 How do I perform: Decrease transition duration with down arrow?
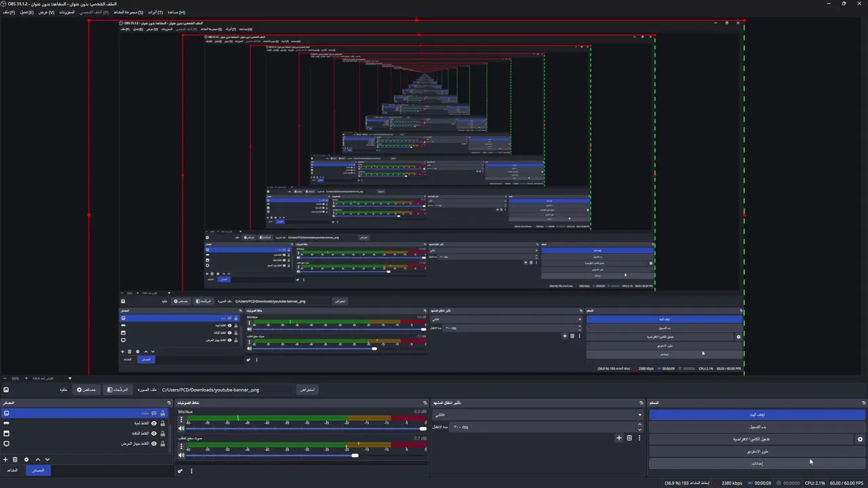tap(639, 430)
